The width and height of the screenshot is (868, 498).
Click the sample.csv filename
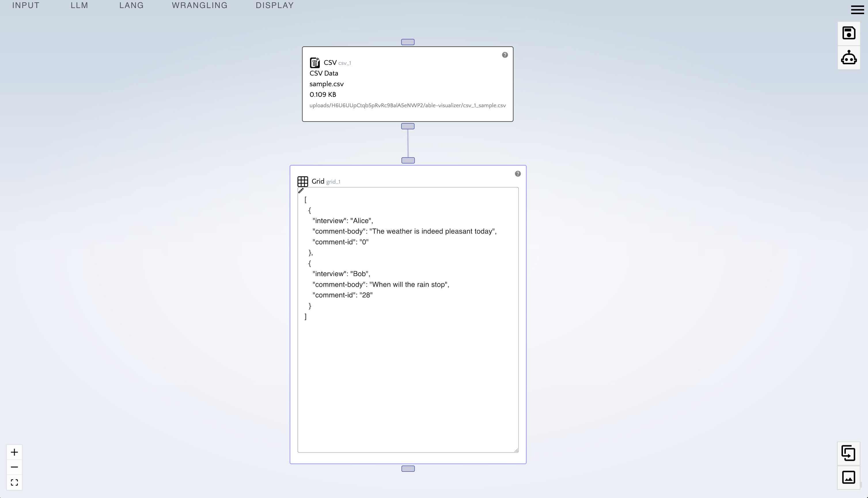(x=327, y=84)
